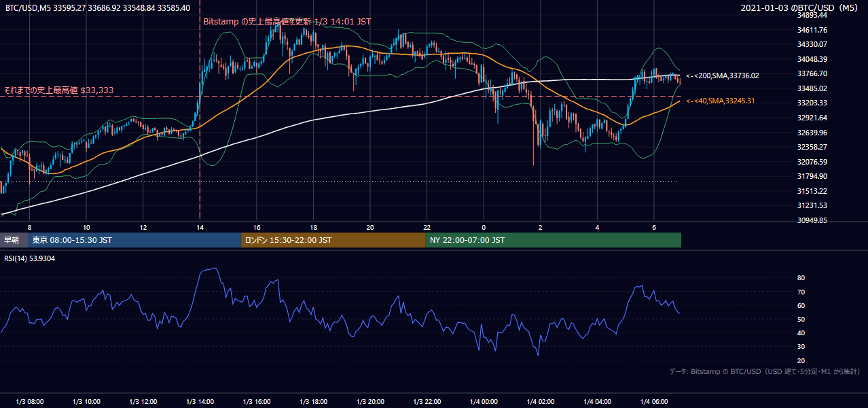This screenshot has width=868, height=408.
Task: Click the '1/3 10:00' time axis label
Action: [x=86, y=401]
